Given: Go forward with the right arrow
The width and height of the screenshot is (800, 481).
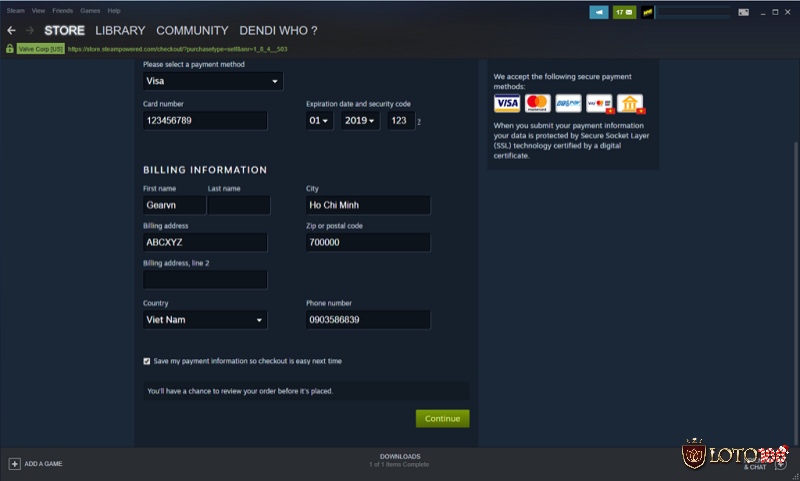Looking at the screenshot, I should (x=30, y=31).
